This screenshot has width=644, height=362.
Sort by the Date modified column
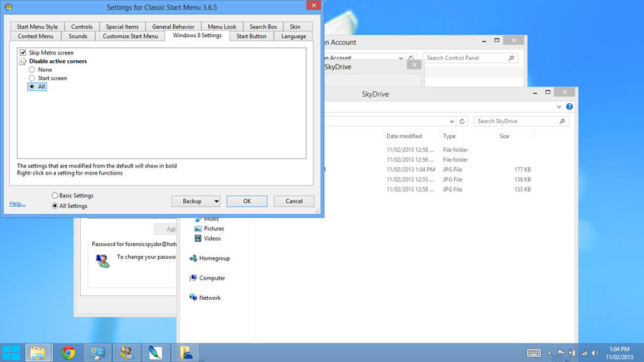click(x=404, y=136)
